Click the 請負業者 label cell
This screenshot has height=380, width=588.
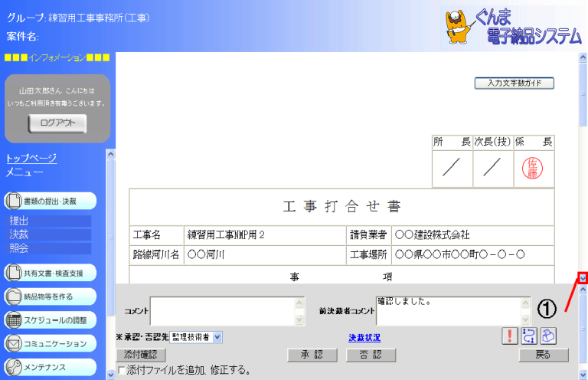pos(368,235)
